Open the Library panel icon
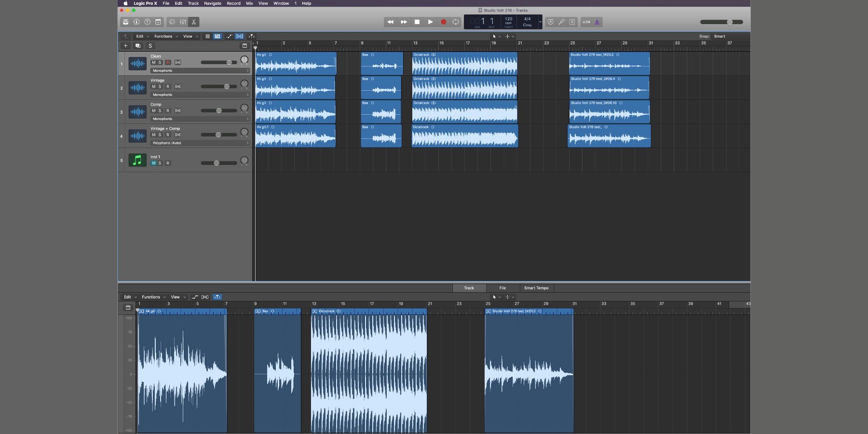Screen dimensions: 868x434 [125, 22]
